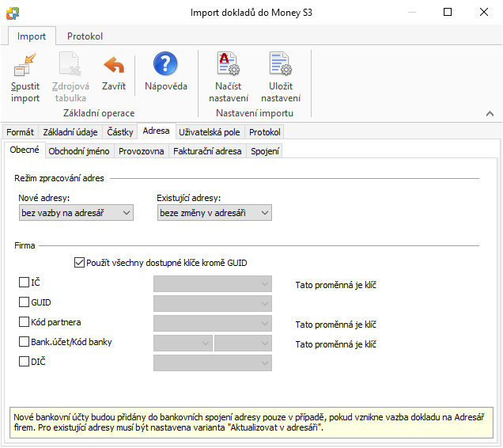Open the DIČ variable dropdown

pyautogui.click(x=213, y=363)
